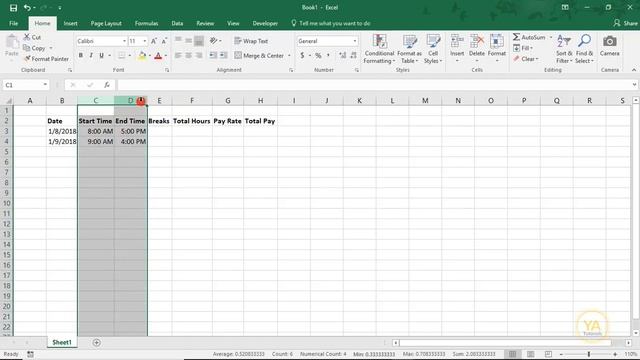Expand the Name Box dropdown
The image size is (640, 360).
(x=45, y=85)
